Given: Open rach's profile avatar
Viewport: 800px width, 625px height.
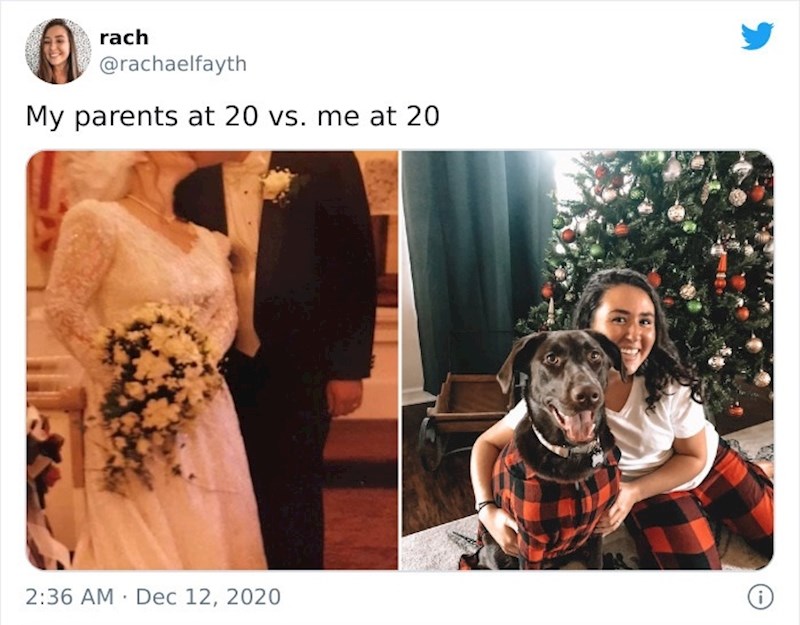Looking at the screenshot, I should click(x=58, y=51).
